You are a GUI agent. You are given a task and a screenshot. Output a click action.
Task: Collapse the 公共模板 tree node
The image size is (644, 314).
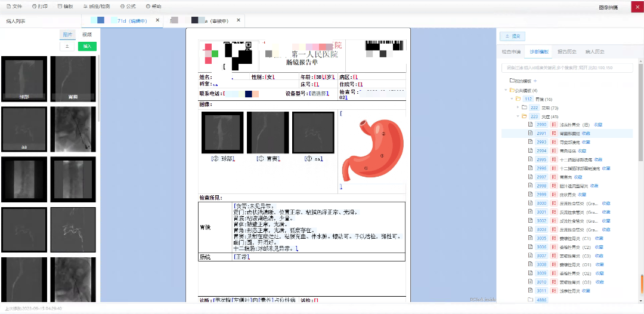click(x=506, y=90)
